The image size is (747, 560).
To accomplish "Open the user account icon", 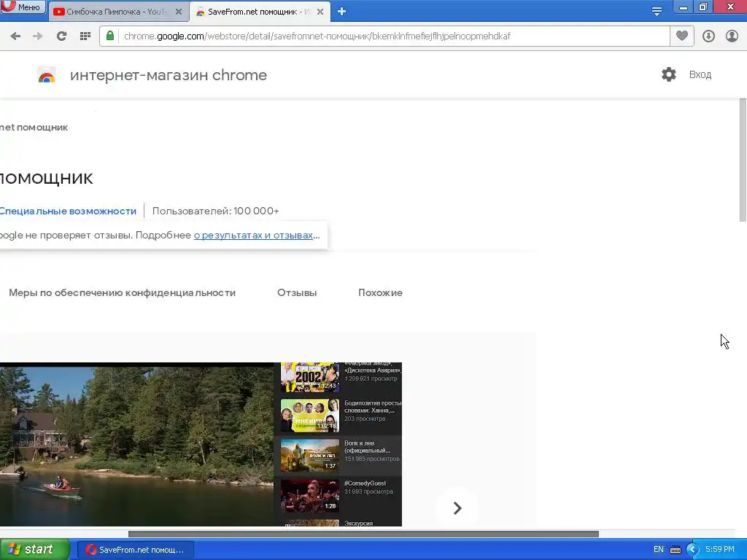I will pos(732,36).
